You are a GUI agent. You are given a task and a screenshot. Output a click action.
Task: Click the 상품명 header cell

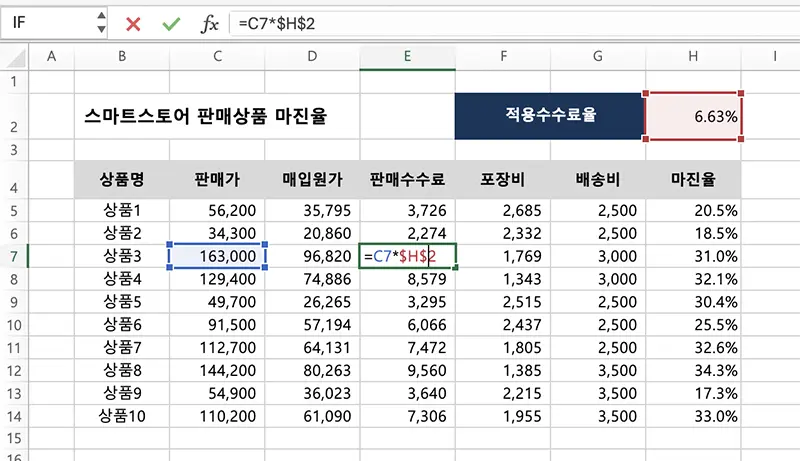[122, 180]
